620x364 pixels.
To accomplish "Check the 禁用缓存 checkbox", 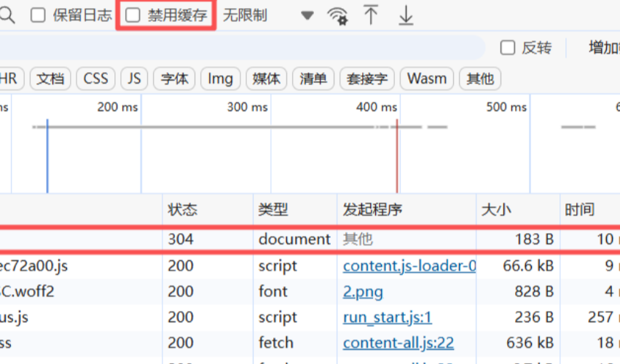I will point(133,15).
